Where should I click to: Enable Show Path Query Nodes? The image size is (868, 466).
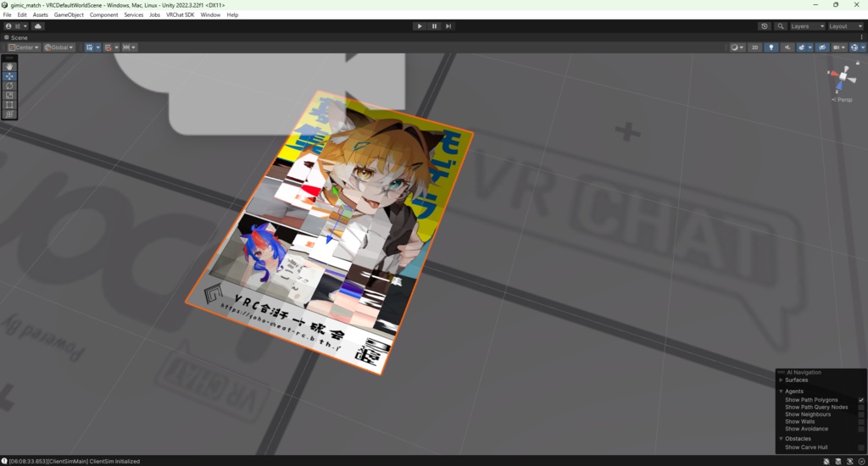(861, 407)
